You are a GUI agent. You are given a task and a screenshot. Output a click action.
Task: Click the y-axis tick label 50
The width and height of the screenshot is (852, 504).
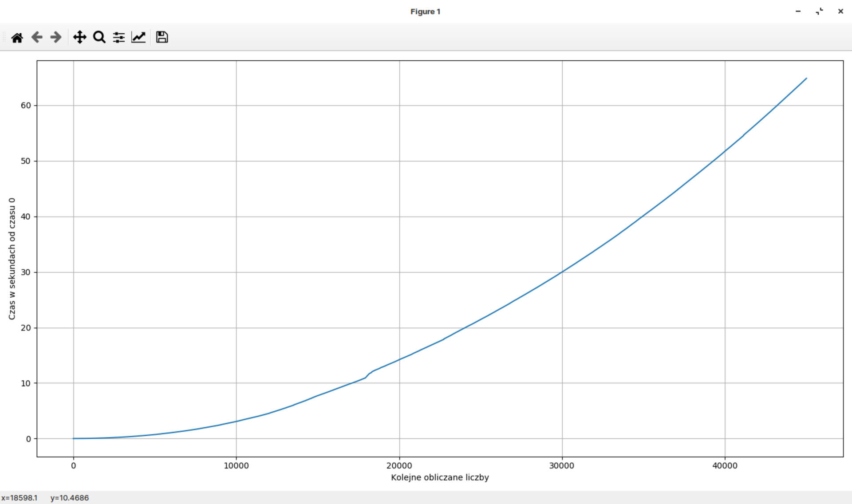point(26,161)
